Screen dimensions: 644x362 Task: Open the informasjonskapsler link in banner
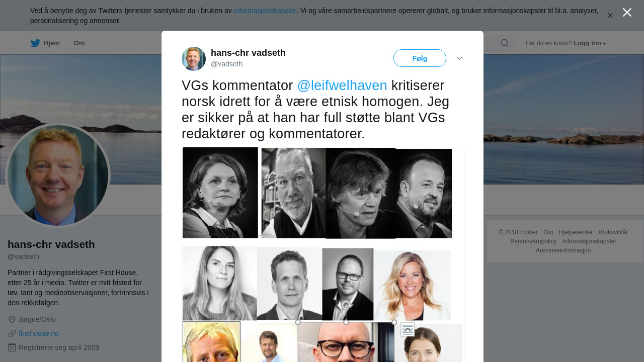265,11
